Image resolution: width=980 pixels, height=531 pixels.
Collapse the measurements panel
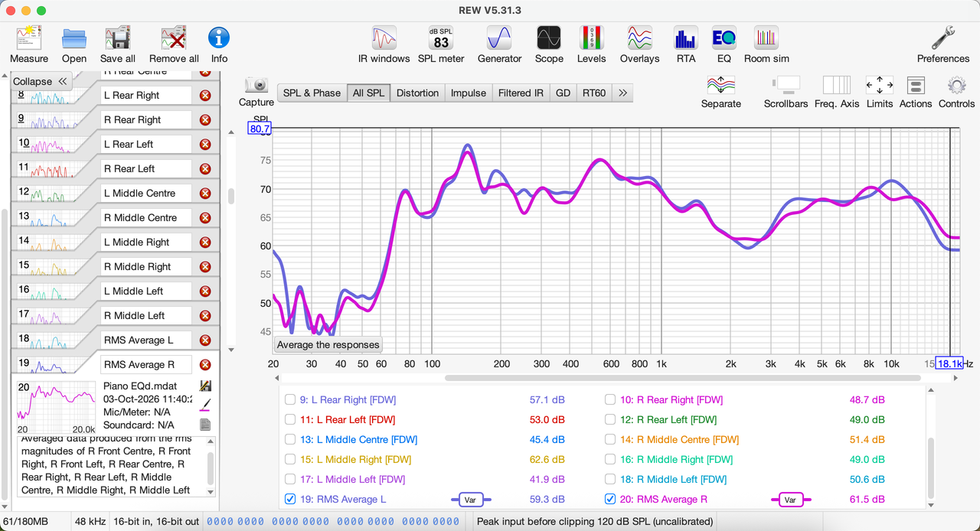(41, 81)
